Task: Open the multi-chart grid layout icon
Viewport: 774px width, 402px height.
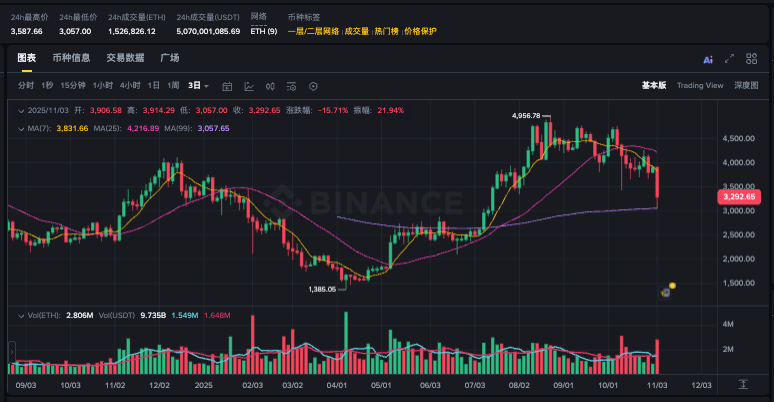Action: pyautogui.click(x=750, y=60)
